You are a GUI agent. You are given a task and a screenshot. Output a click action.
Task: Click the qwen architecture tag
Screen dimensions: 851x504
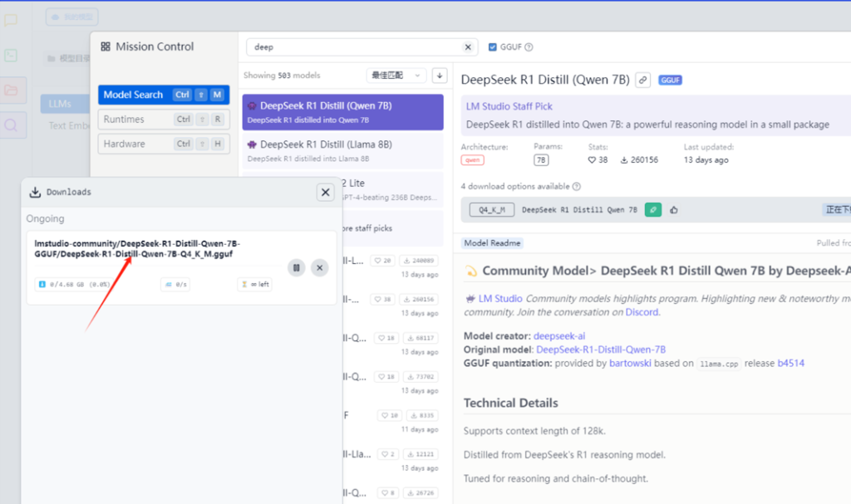(x=472, y=160)
